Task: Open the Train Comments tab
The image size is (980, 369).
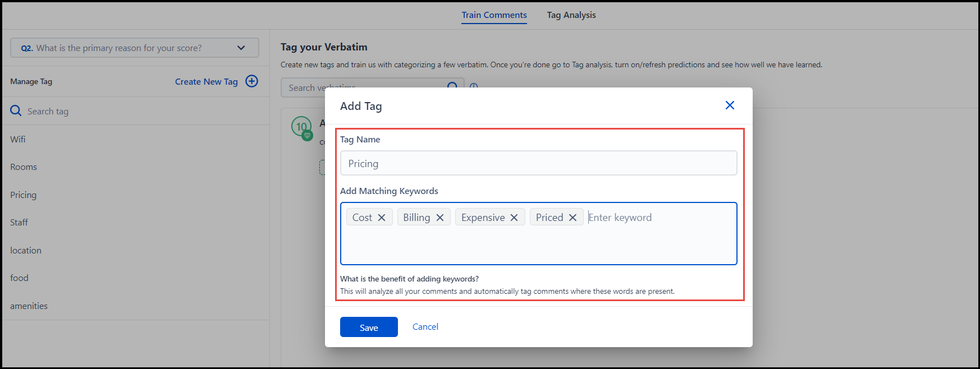Action: (x=494, y=15)
